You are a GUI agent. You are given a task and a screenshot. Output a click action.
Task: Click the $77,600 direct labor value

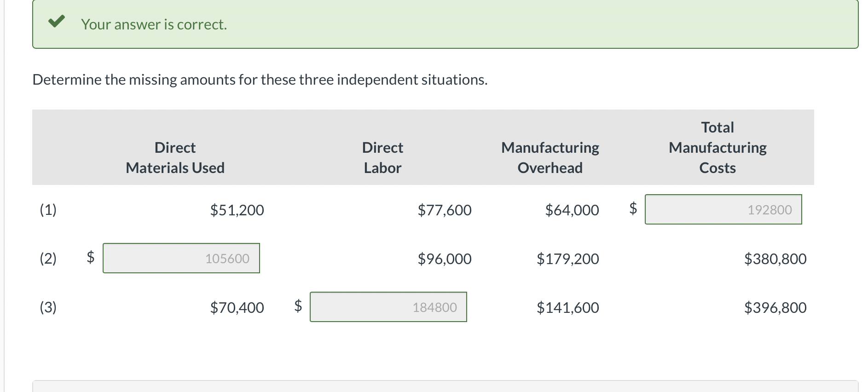445,210
